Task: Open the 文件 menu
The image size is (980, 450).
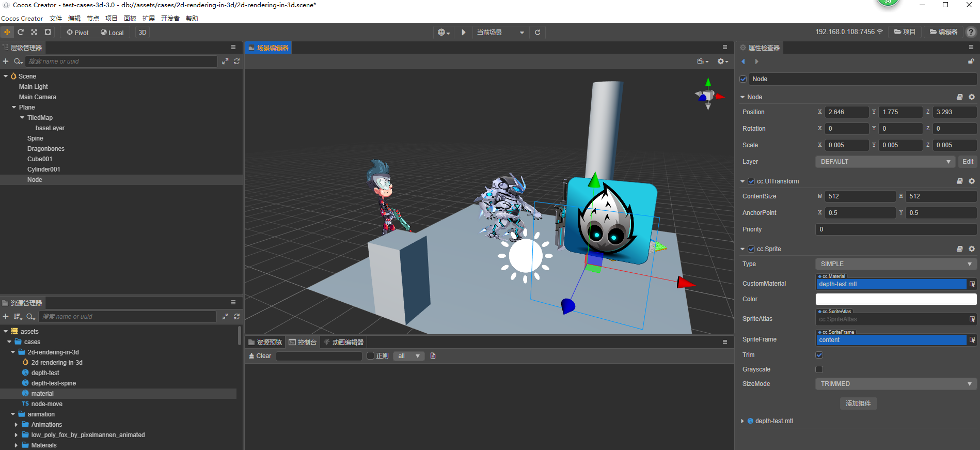Action: [x=56, y=19]
